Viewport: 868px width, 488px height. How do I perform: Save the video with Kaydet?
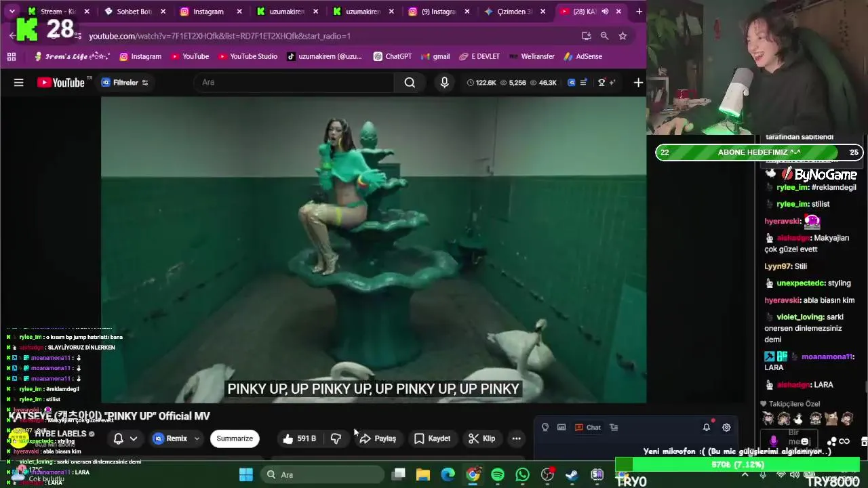[x=432, y=439]
